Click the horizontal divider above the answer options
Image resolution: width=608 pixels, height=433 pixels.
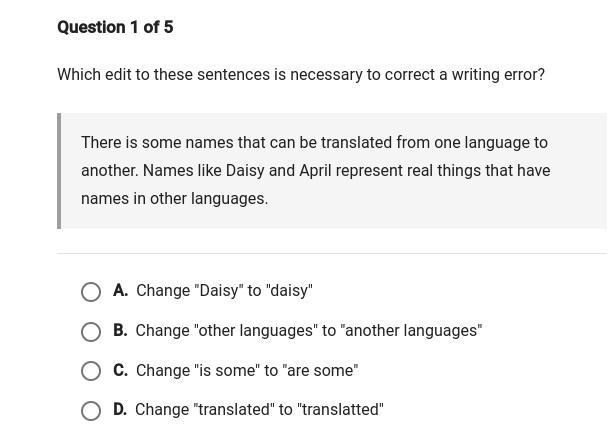point(332,254)
